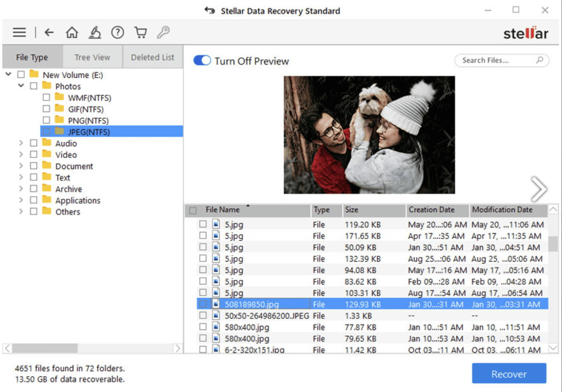Select the 508189850.jpg file checkbox

(203, 304)
